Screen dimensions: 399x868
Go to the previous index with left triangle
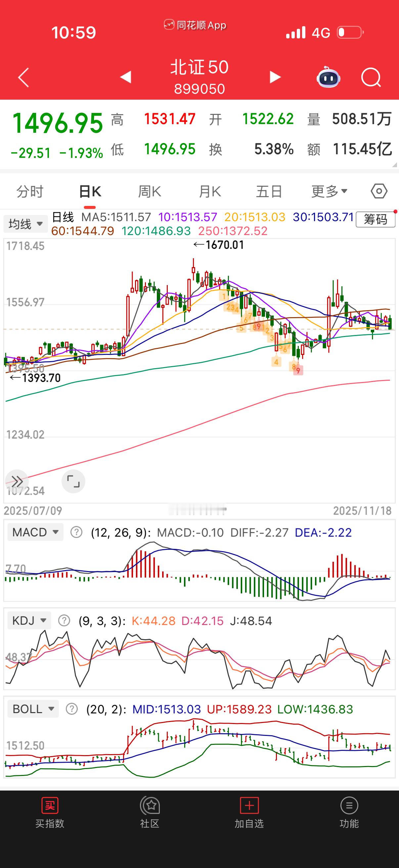[126, 77]
